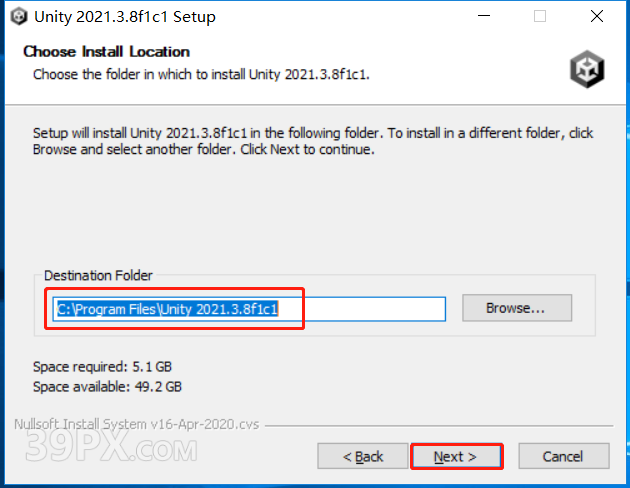Screen dimensions: 630x488
Task: Click the Unity icon in the title bar
Action: pos(19,17)
